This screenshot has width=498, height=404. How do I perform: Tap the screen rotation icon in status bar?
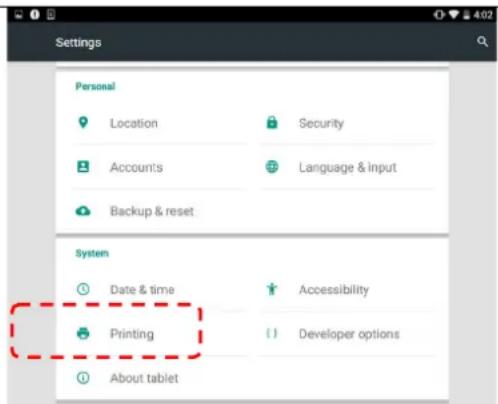439,15
